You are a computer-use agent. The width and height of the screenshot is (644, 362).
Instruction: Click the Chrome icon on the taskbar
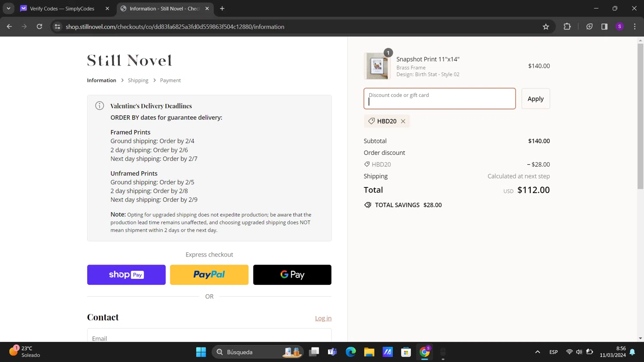click(x=425, y=352)
